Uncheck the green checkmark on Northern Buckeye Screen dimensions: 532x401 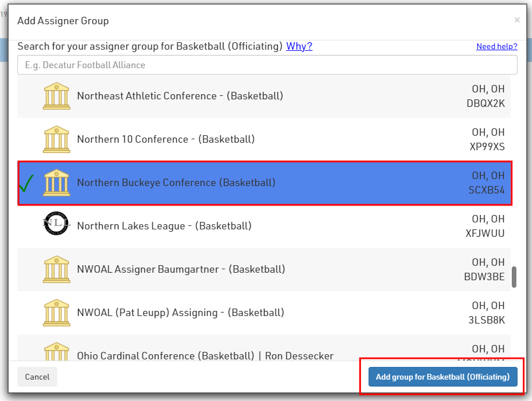pos(26,183)
